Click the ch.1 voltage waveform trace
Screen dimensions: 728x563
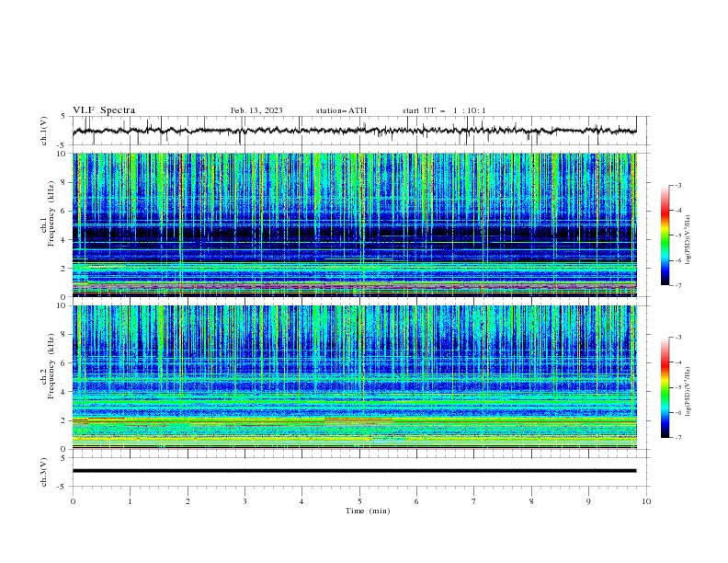pos(354,131)
